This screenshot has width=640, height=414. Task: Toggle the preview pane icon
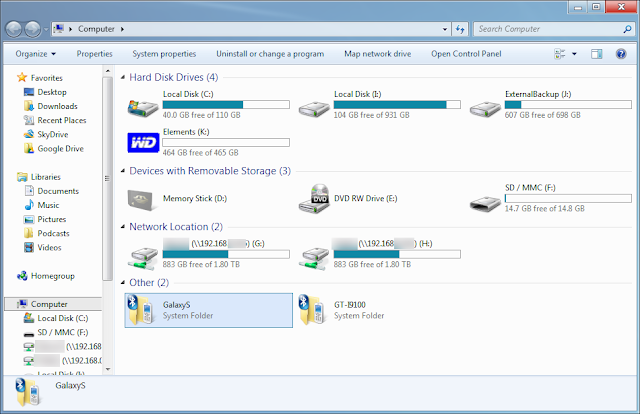pos(596,53)
